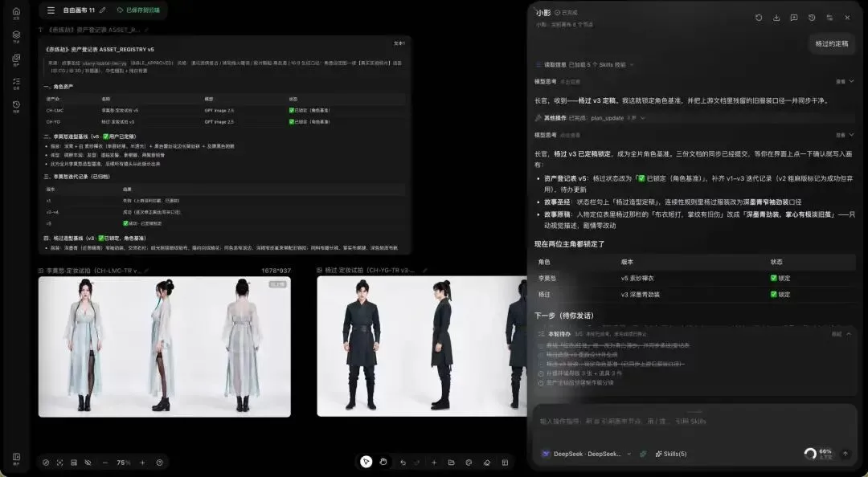Click the undo arrow in the bottom toolbar

pyautogui.click(x=403, y=463)
